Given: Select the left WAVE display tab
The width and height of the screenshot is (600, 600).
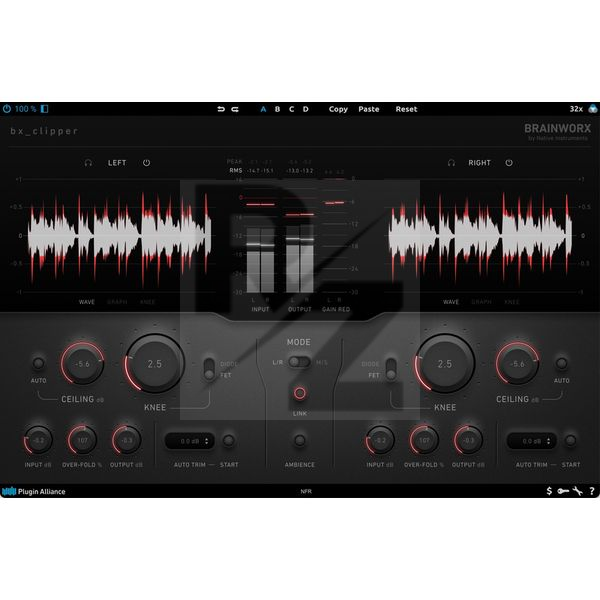Looking at the screenshot, I should [87, 302].
